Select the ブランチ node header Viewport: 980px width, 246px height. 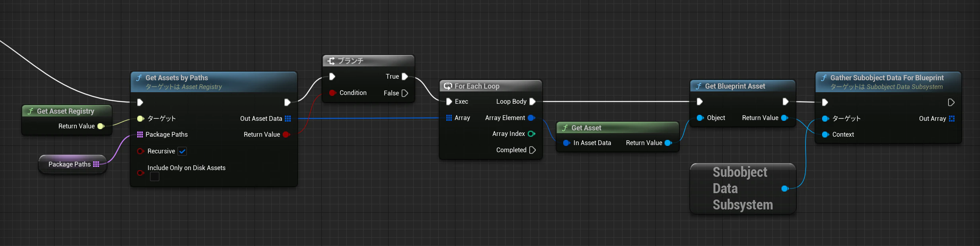pos(368,61)
